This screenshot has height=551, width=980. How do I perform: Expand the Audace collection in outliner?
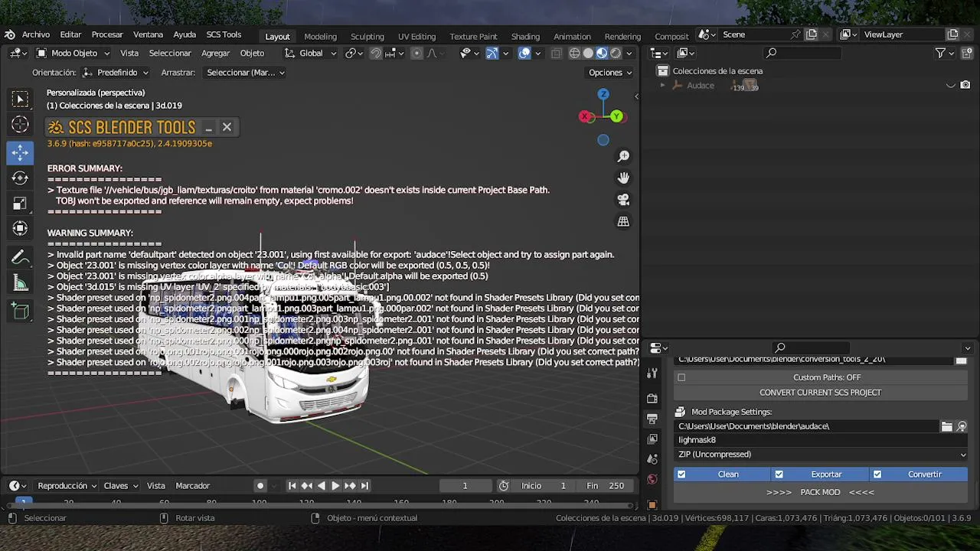663,85
